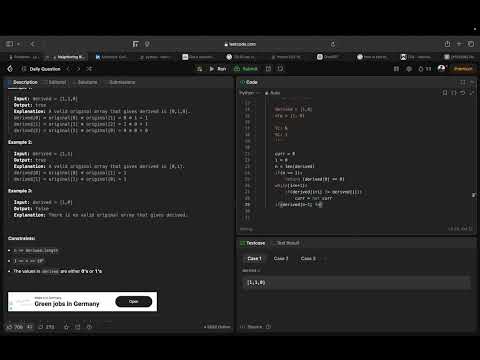Click the fullscreen icon beside notes
Viewport: 480px width, 360px height.
point(280,69)
